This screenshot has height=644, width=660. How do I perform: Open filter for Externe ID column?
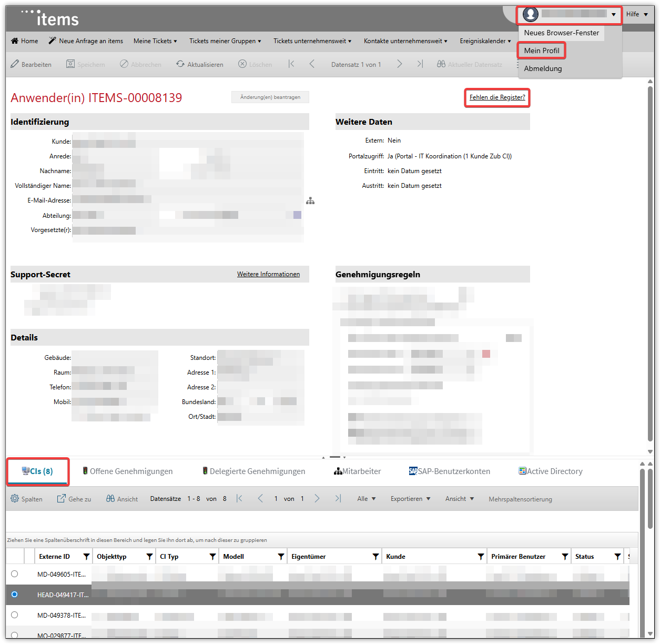87,557
